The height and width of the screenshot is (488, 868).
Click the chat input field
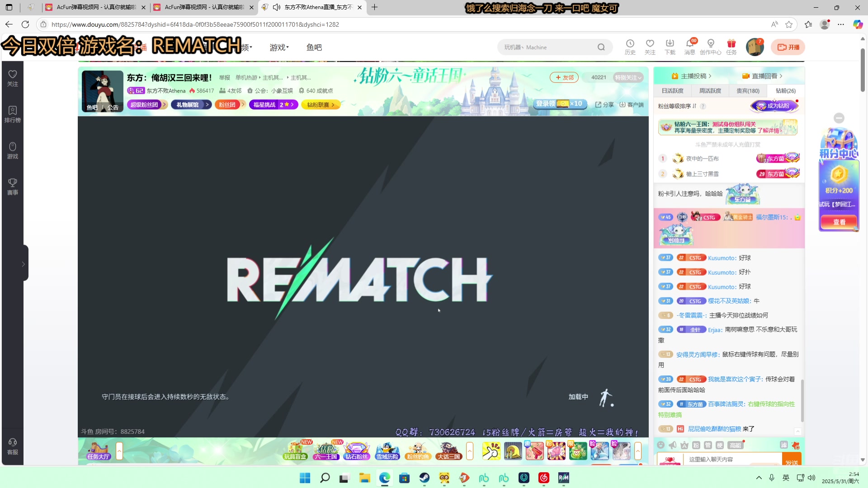tap(733, 459)
